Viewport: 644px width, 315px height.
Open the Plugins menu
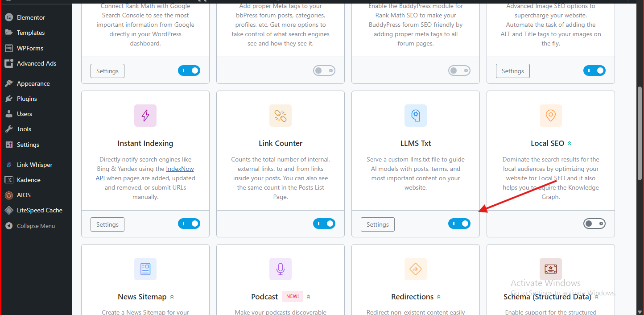click(x=27, y=98)
